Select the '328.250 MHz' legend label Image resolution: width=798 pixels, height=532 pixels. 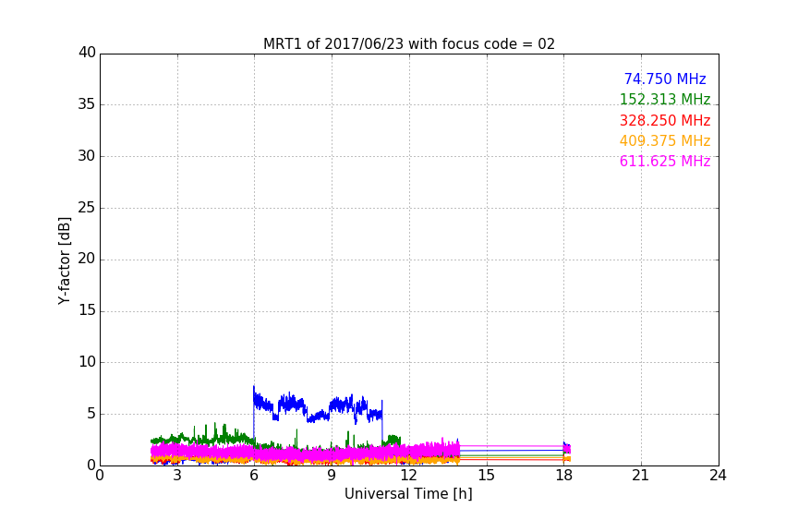(665, 120)
